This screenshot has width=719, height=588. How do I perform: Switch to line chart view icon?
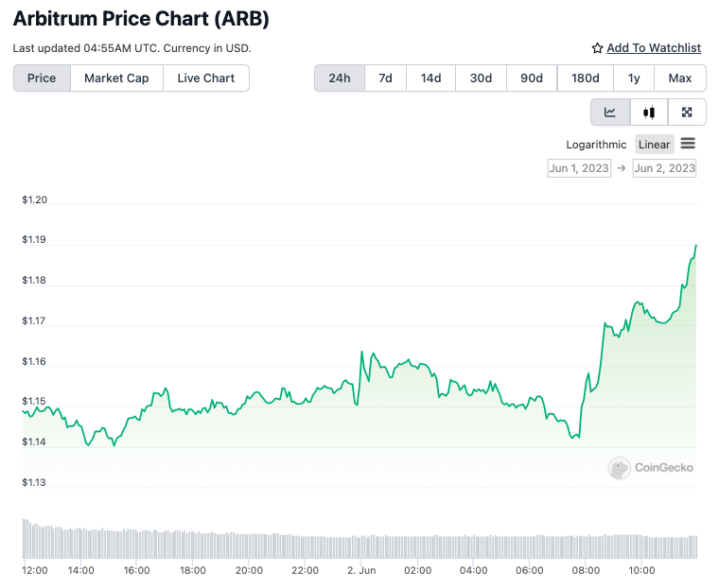point(610,112)
